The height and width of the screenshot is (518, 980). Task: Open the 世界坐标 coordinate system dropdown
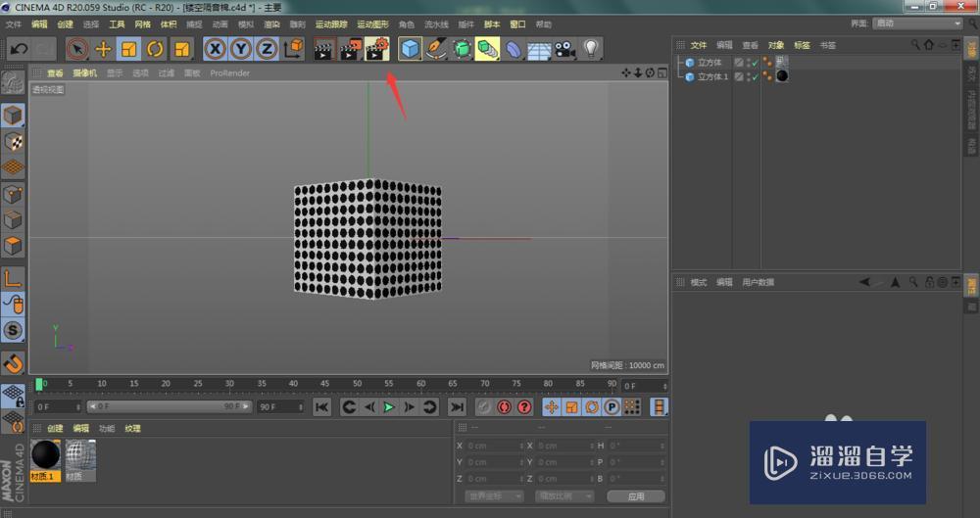[497, 496]
